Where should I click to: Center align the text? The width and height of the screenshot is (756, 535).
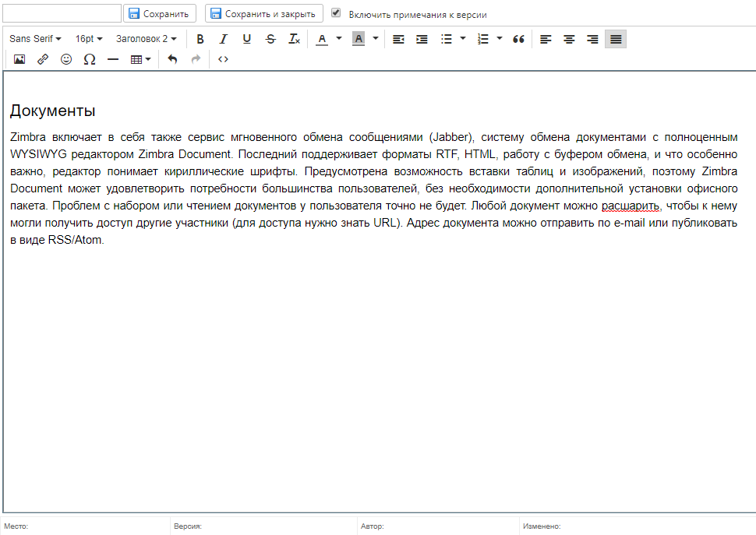pos(569,39)
